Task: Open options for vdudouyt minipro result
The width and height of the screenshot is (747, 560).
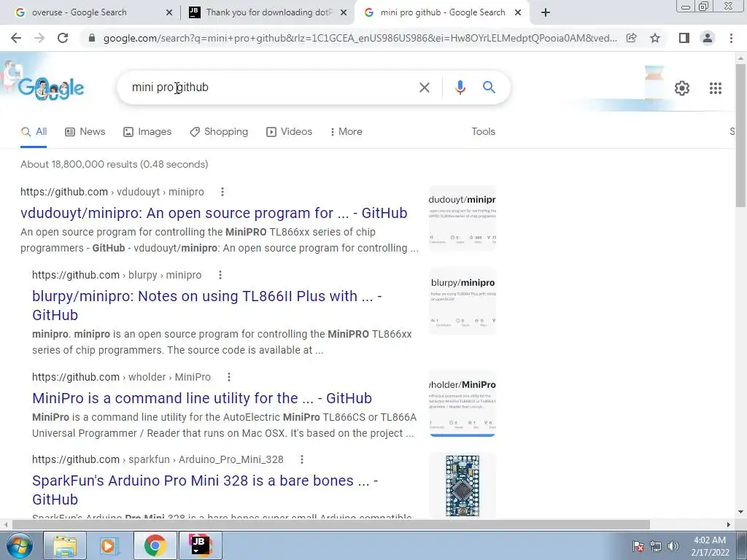Action: tap(222, 192)
